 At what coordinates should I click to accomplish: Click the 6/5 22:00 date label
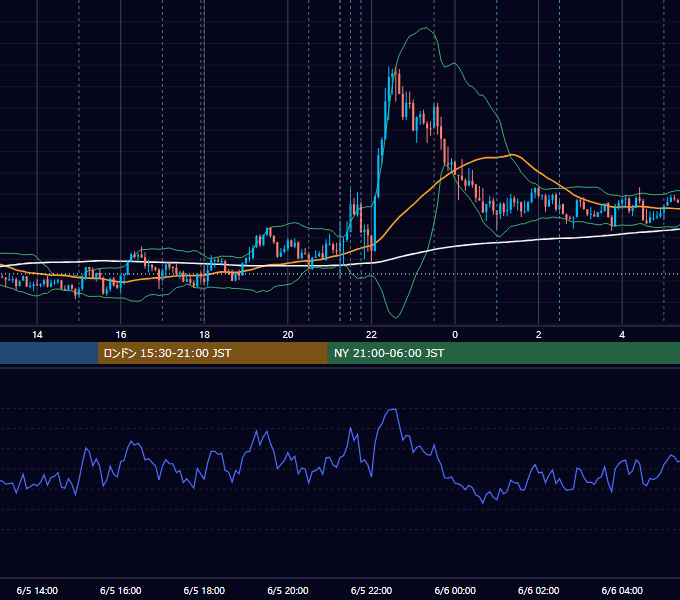tap(371, 590)
